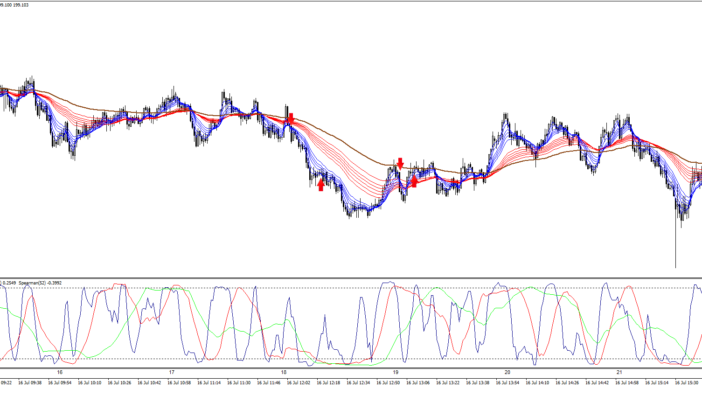Click the '16 Jul 12:50' time label
This screenshot has width=702, height=395.
click(388, 383)
